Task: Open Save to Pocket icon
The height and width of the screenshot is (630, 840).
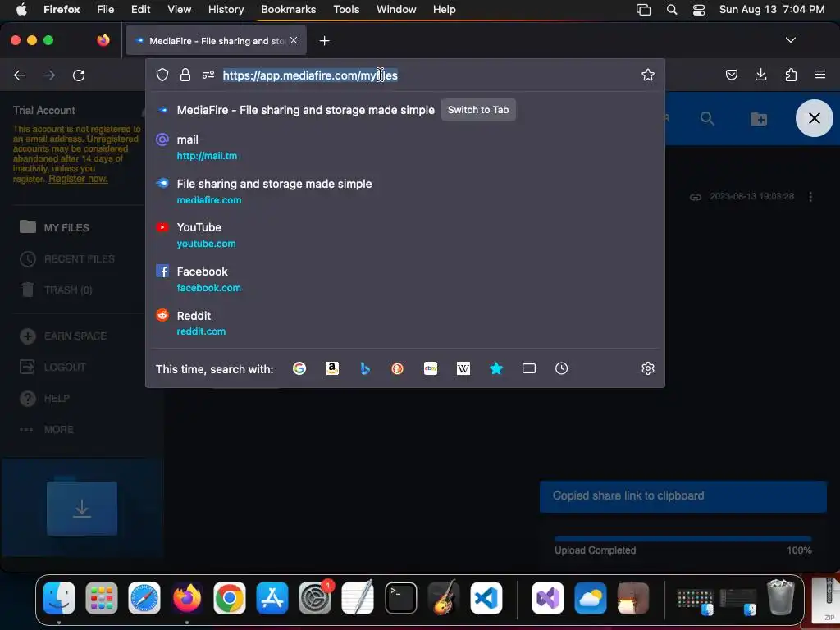Action: [731, 75]
